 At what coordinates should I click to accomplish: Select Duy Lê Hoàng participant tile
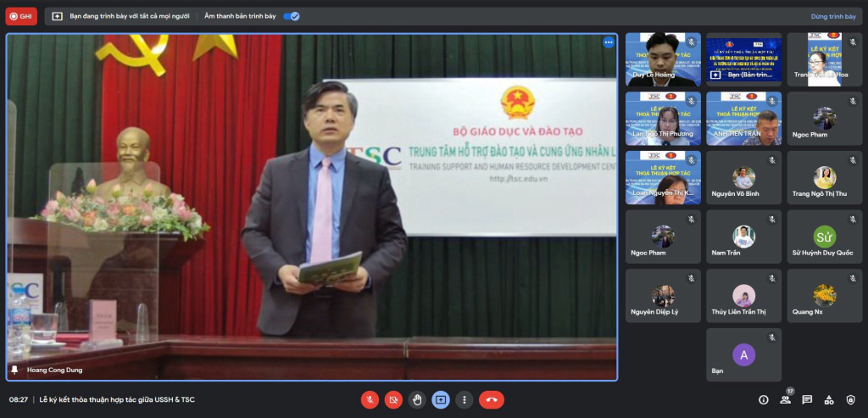[x=663, y=59]
